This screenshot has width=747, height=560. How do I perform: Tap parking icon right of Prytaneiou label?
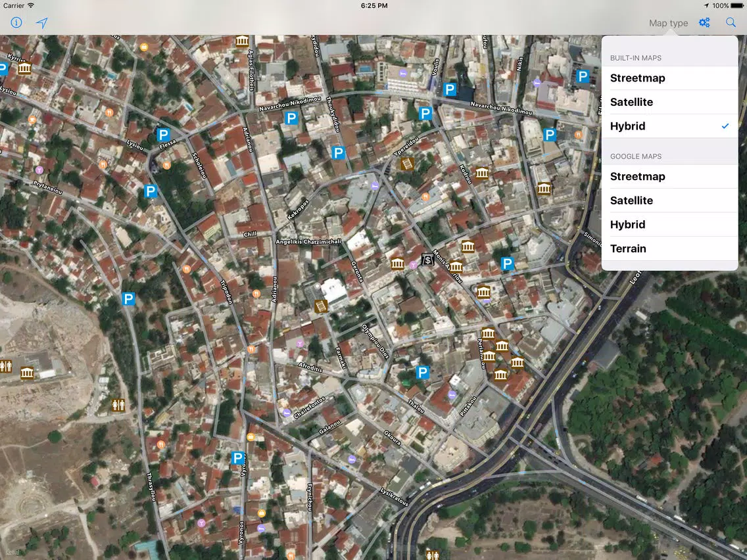coord(150,191)
